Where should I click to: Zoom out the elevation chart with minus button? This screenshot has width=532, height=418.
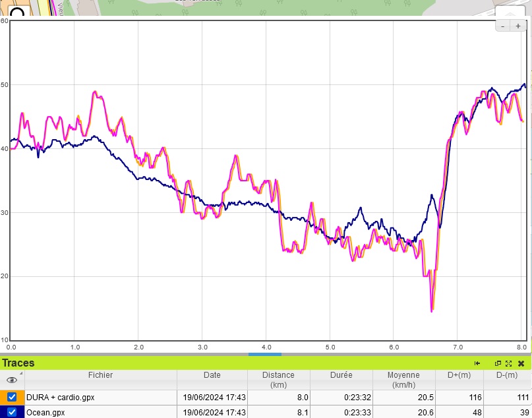pyautogui.click(x=503, y=26)
